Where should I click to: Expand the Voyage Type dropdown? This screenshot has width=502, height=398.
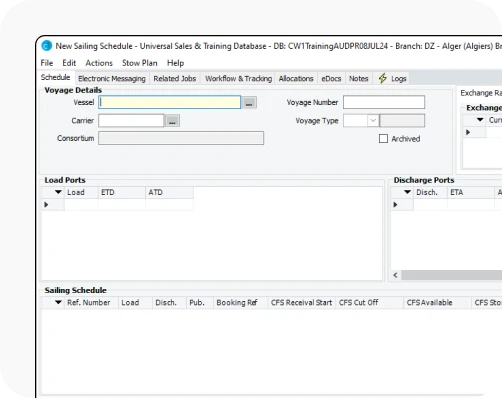pyautogui.click(x=373, y=121)
